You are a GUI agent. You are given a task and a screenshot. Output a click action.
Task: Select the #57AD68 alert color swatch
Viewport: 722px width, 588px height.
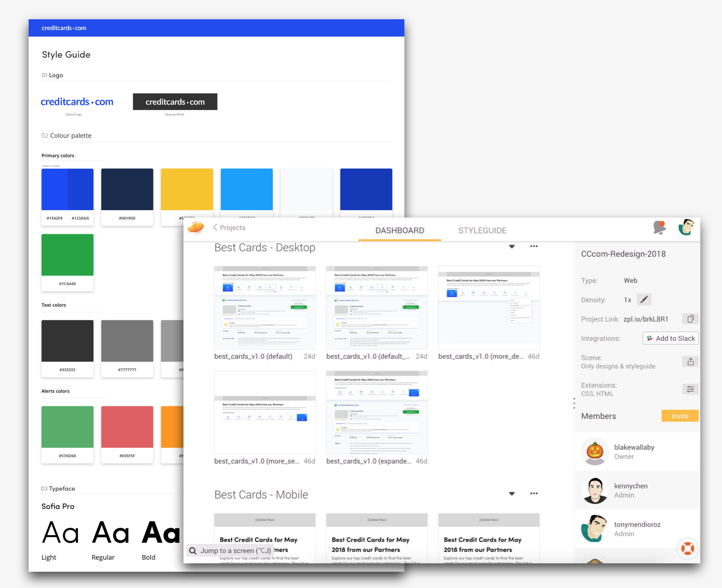coord(68,427)
